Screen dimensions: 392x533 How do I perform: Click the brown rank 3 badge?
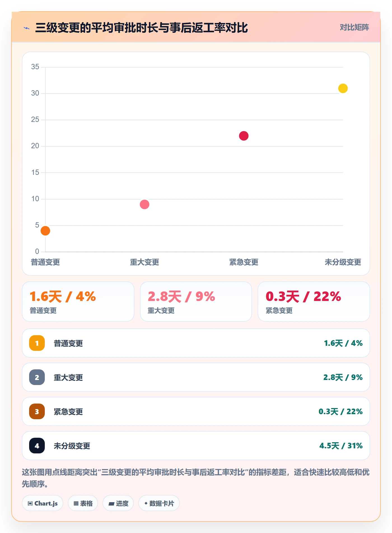37,411
